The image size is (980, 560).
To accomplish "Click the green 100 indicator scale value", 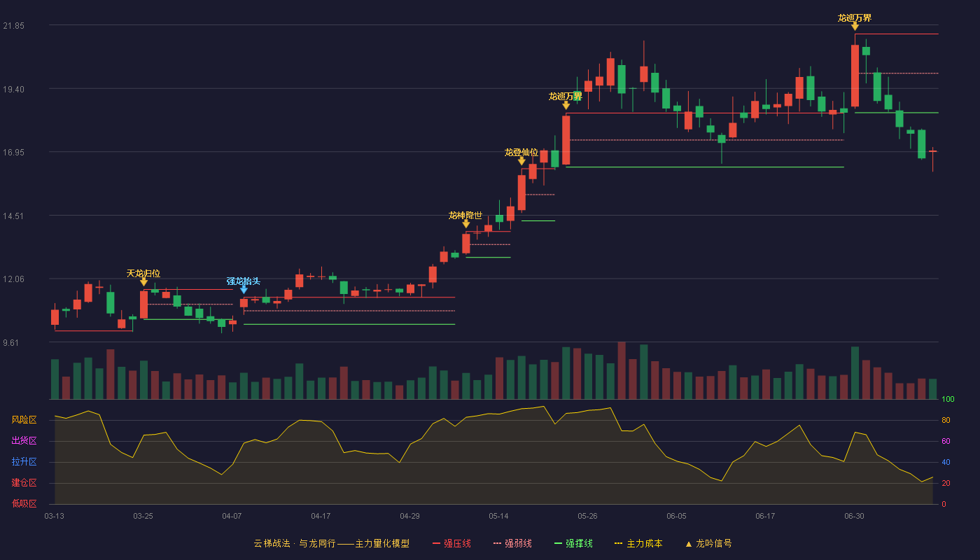I will tap(948, 400).
